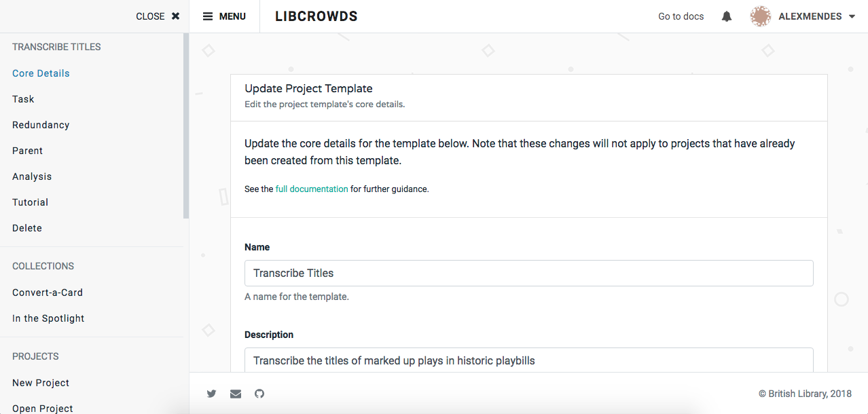
Task: Click inside the Name input field
Action: coord(528,273)
